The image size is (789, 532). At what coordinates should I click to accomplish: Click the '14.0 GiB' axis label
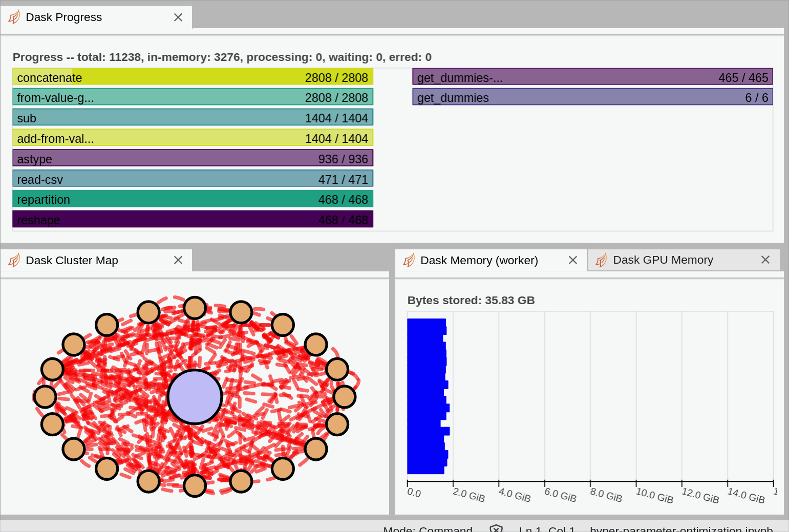746,495
